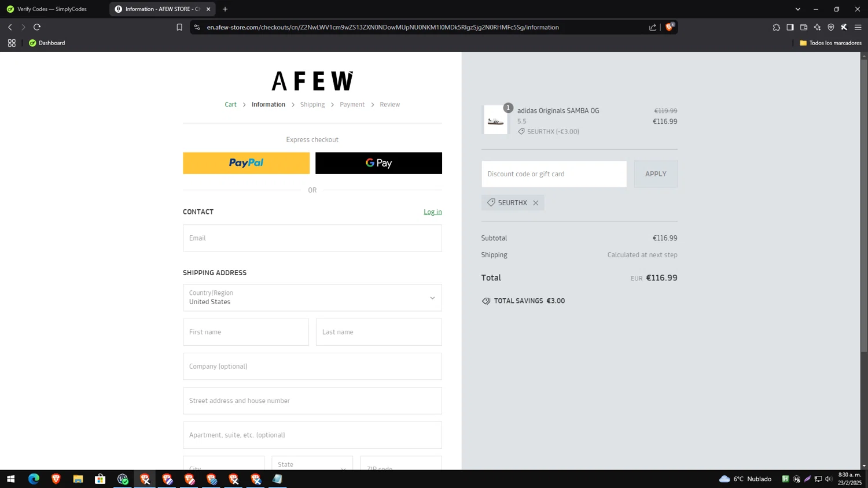Focus the Street address and house number field
The width and height of the screenshot is (868, 488).
click(312, 401)
